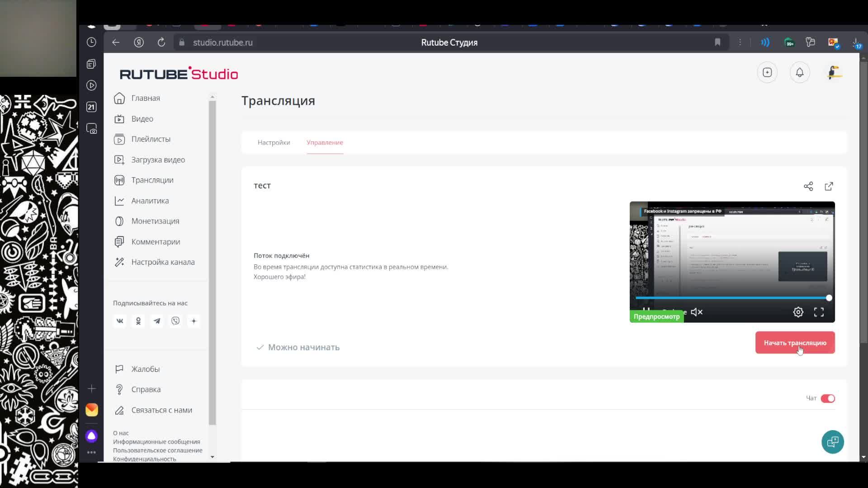868x488 pixels.
Task: Open support chat floating button
Action: tap(832, 441)
